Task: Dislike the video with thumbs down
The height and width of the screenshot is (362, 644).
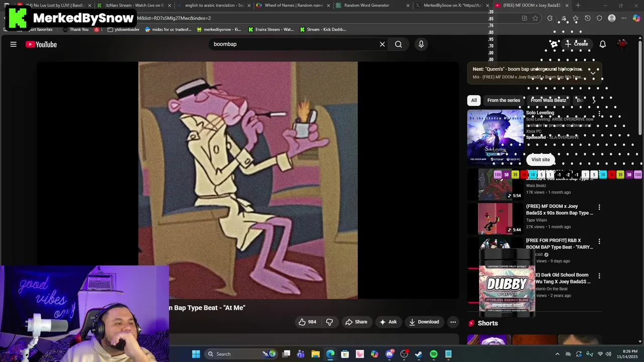Action: tap(330, 322)
